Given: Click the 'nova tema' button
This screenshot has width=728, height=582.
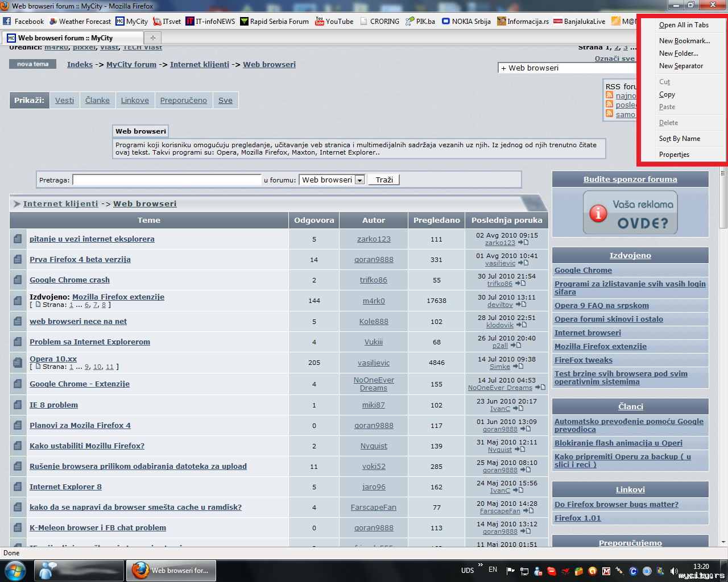Looking at the screenshot, I should (x=33, y=64).
